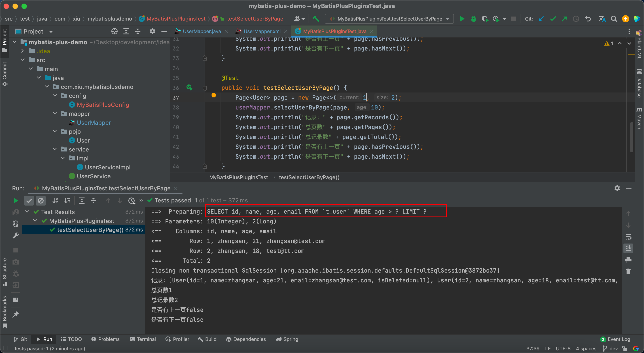Locate current file in Project tree
The height and width of the screenshot is (353, 644).
click(114, 32)
